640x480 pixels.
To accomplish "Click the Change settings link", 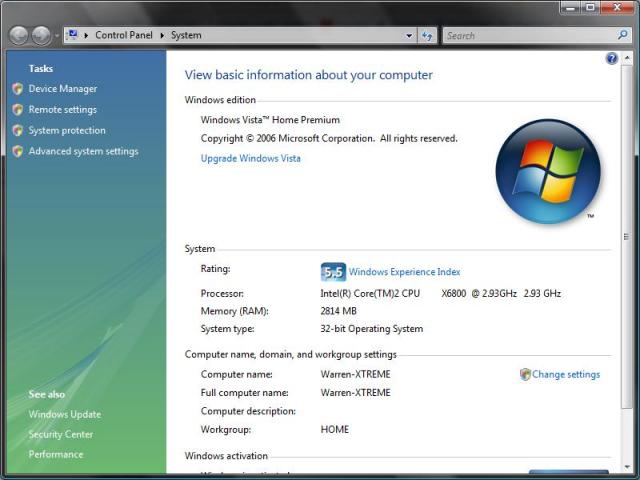I will click(566, 374).
